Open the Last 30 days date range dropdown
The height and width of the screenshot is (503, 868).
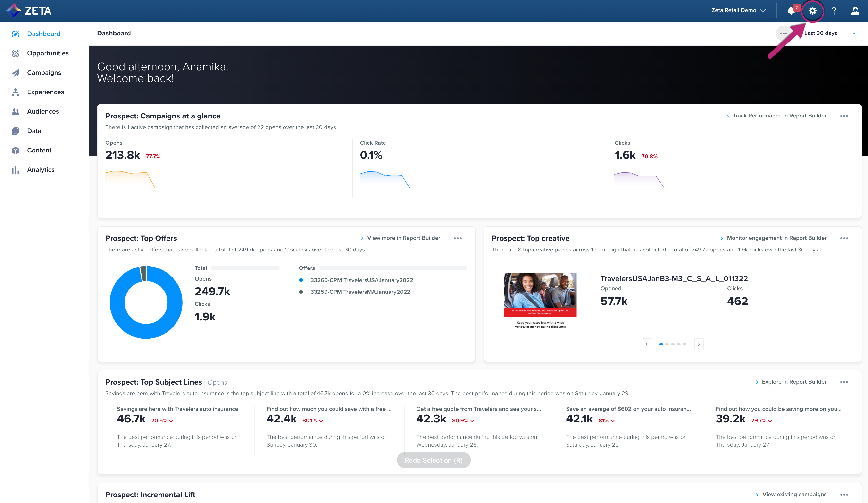tap(830, 34)
